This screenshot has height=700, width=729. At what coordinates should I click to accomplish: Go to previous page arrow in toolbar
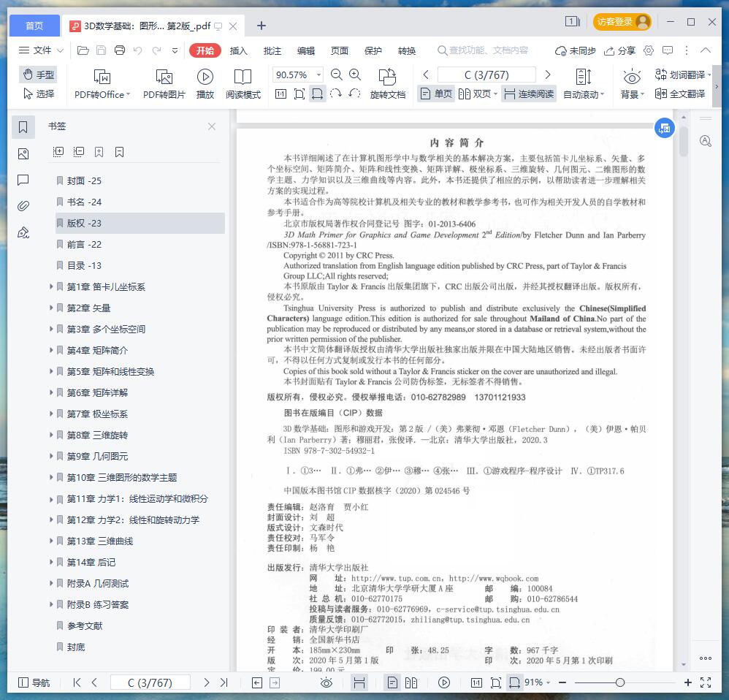tap(426, 75)
